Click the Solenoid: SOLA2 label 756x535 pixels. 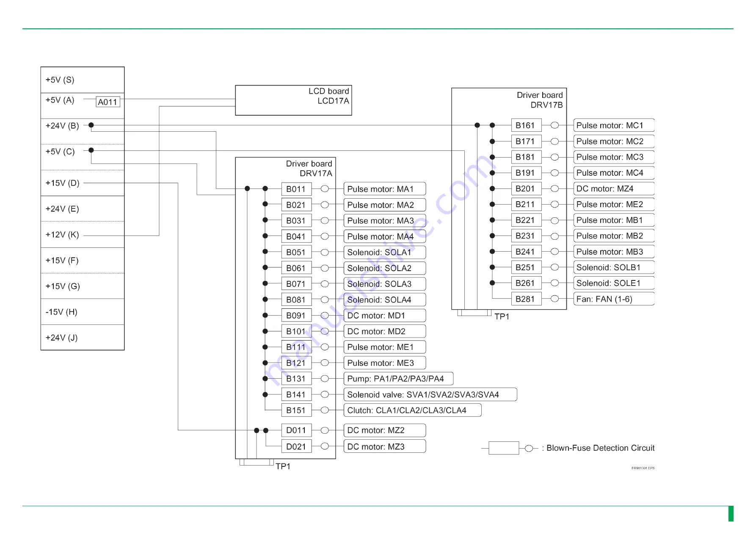pyautogui.click(x=385, y=268)
